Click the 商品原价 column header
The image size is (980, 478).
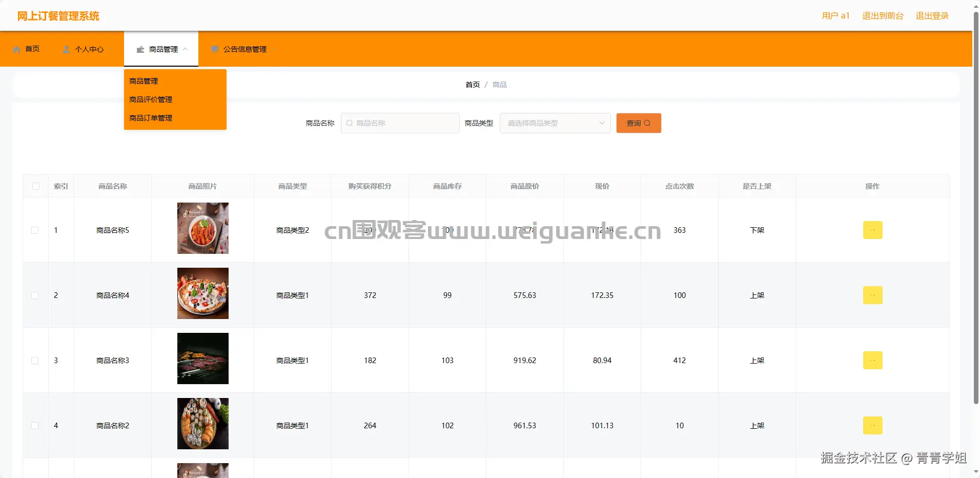pyautogui.click(x=525, y=186)
